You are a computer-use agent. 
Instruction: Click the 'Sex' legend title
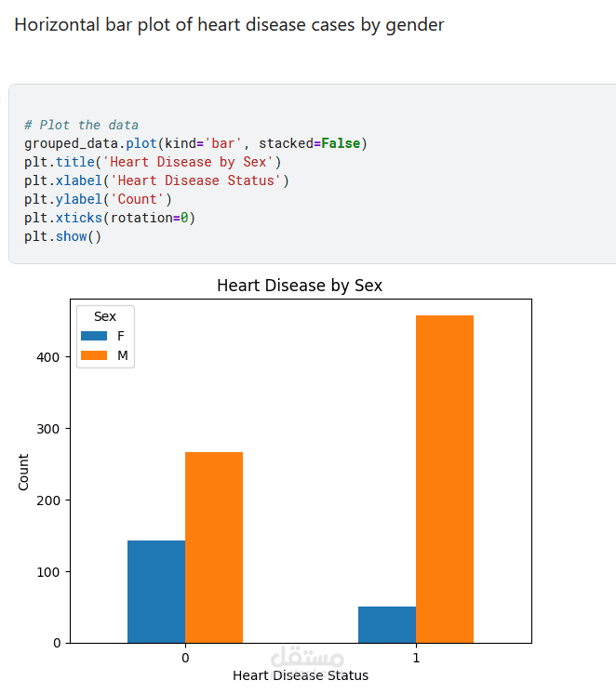(105, 316)
